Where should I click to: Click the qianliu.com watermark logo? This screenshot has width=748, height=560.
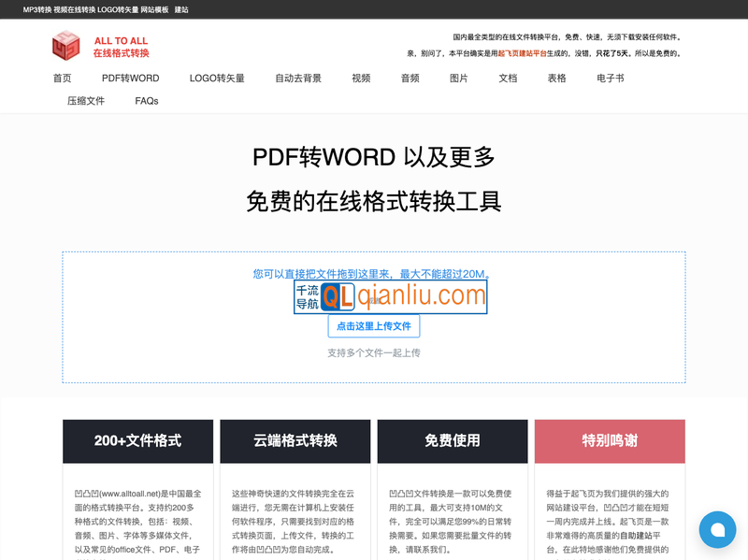click(390, 296)
